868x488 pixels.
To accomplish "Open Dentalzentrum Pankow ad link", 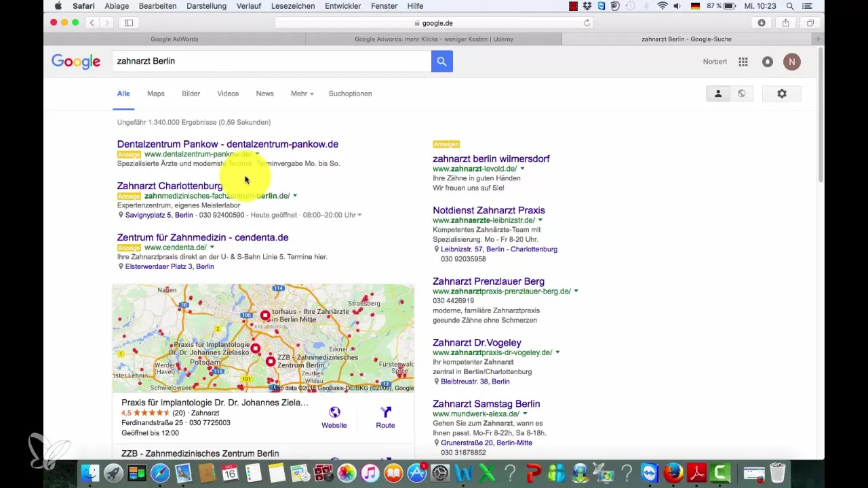I will (x=227, y=144).
